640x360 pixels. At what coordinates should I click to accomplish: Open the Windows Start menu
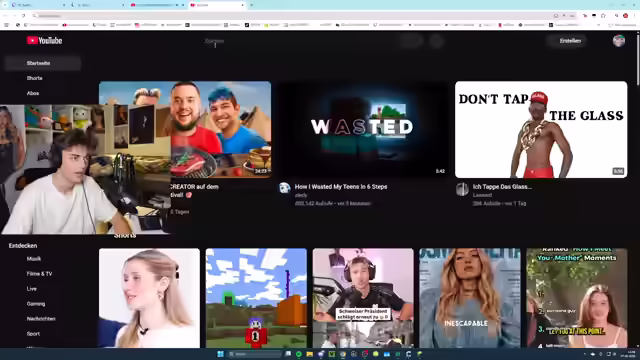coord(220,354)
